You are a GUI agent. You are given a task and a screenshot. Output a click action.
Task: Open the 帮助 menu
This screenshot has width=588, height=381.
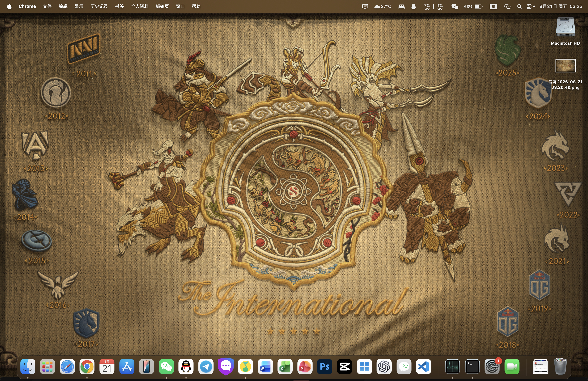pos(196,6)
